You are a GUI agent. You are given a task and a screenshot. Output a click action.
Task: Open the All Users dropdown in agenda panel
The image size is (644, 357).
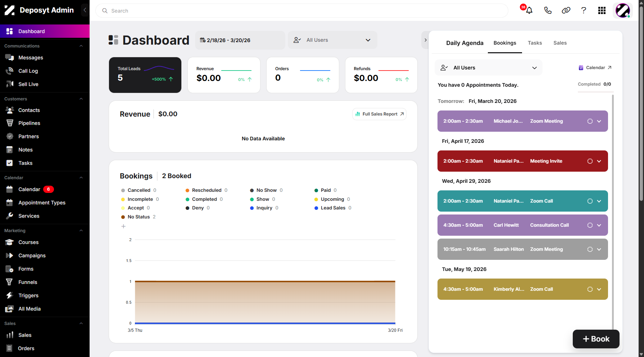click(x=489, y=68)
